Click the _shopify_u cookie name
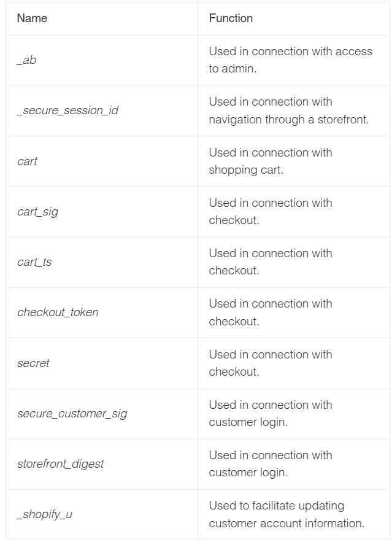 [45, 515]
